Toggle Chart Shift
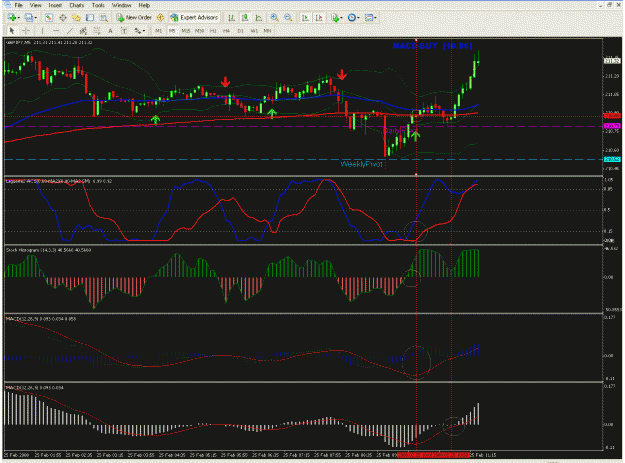Viewport: 625px width, 463px height. [x=319, y=18]
